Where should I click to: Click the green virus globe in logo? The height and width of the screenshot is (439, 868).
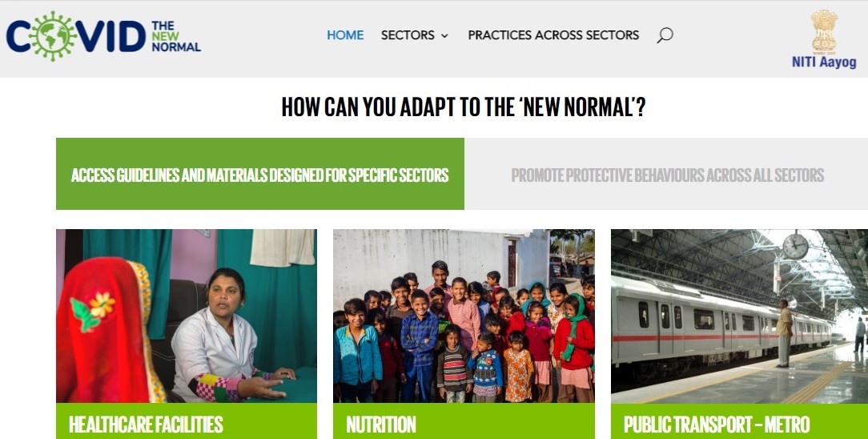click(52, 36)
